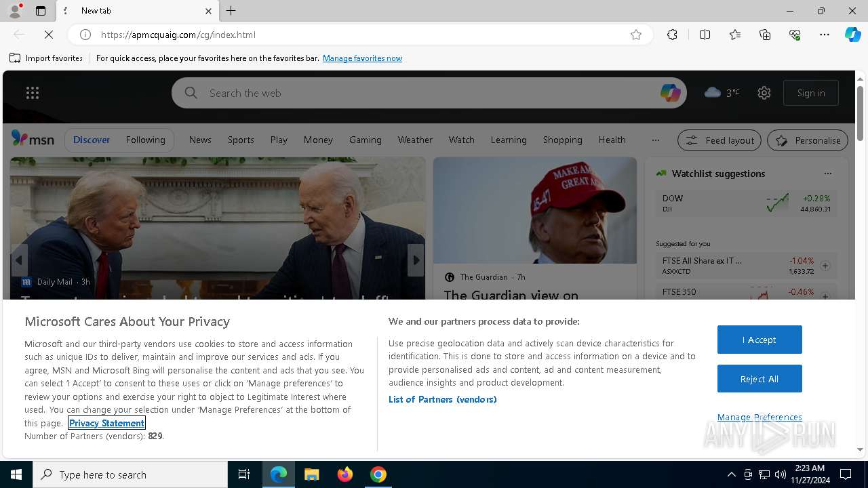Open the MSN app launcher grid
The image size is (868, 488).
(x=33, y=93)
